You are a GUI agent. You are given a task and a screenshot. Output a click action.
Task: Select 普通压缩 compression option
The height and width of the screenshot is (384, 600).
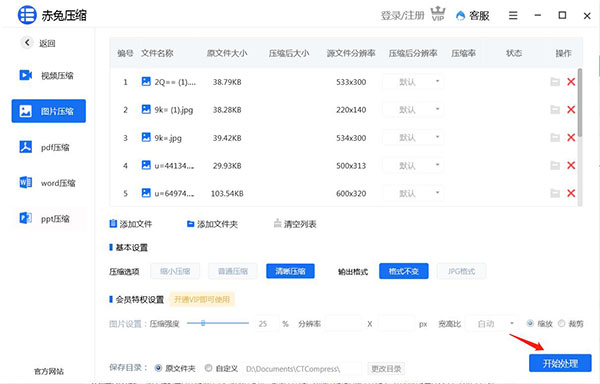coord(233,271)
